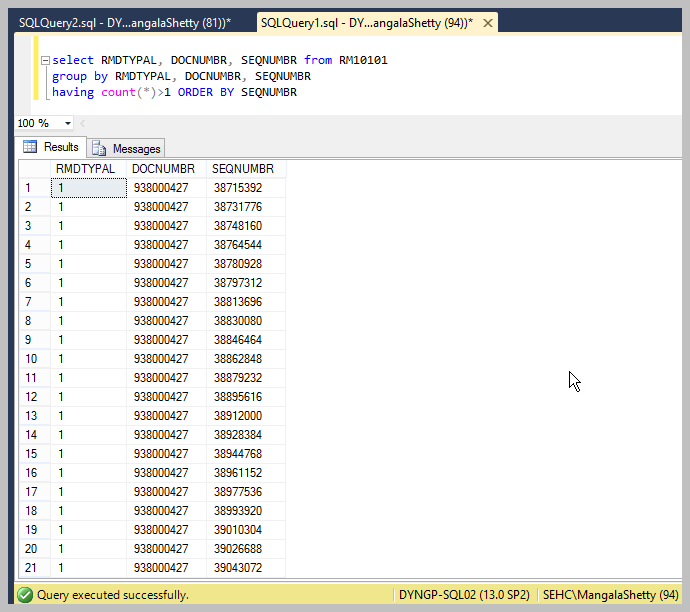Select the SEQNUMBR value 39043072
This screenshot has height=612, width=690.
(x=237, y=568)
